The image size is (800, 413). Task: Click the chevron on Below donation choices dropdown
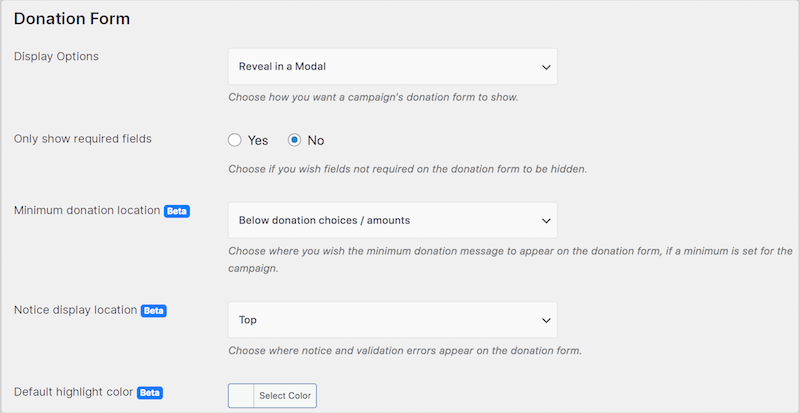tap(546, 221)
